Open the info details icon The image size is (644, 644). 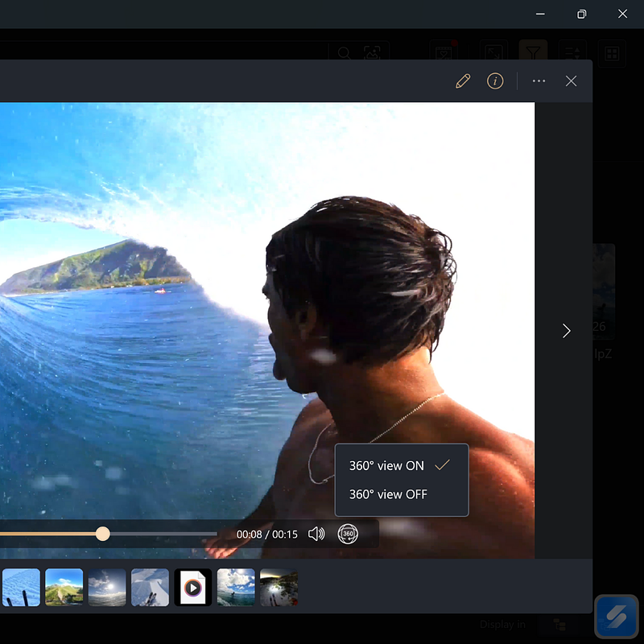click(x=495, y=81)
